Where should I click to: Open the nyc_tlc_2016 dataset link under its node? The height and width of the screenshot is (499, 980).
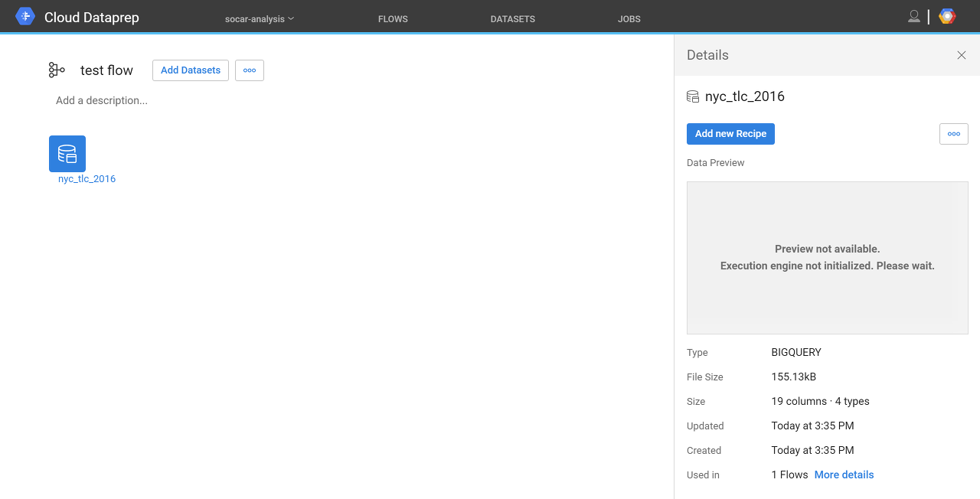(x=86, y=178)
